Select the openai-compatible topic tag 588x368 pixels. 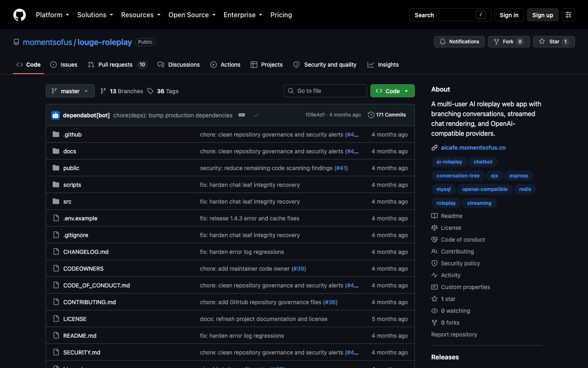coord(485,189)
